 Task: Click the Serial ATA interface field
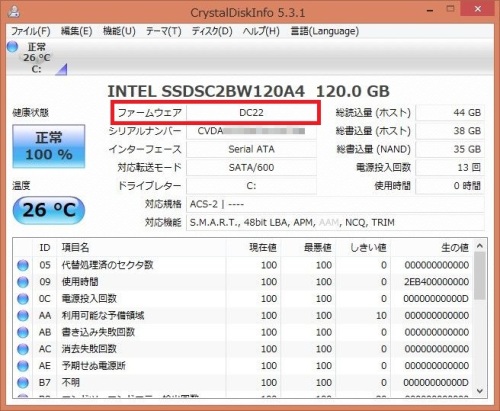(251, 149)
